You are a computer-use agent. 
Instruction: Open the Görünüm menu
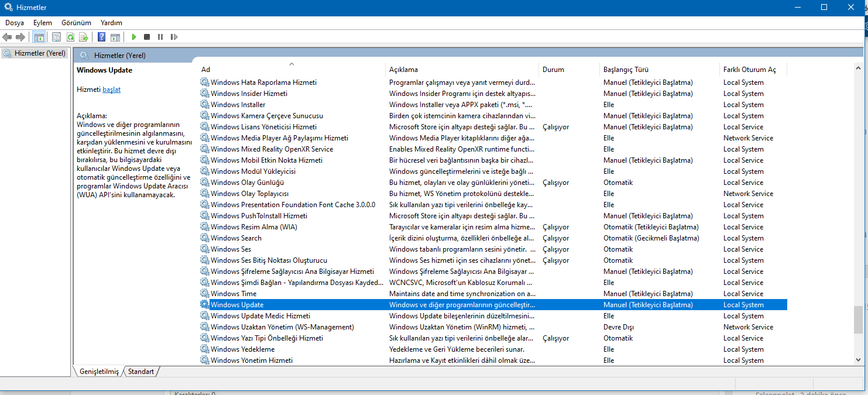[77, 23]
